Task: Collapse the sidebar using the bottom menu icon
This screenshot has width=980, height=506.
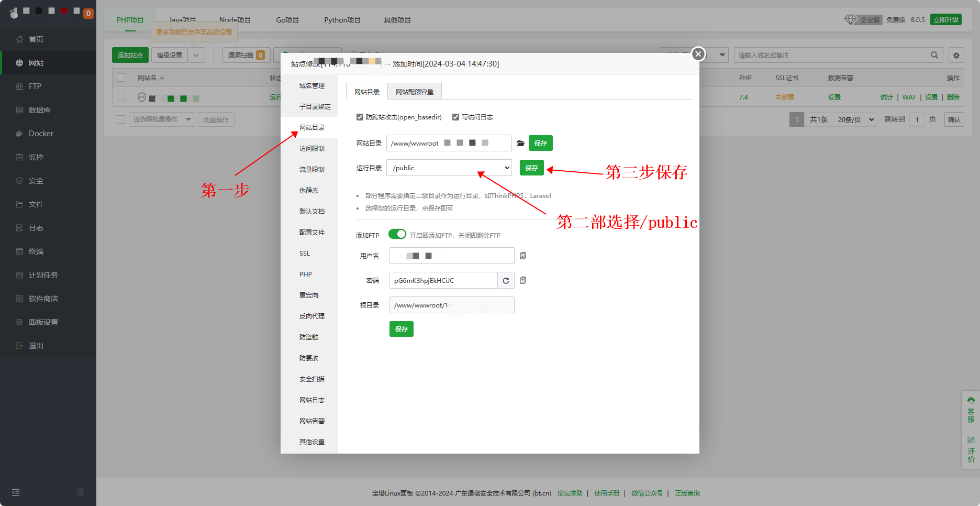Action: pos(16,492)
